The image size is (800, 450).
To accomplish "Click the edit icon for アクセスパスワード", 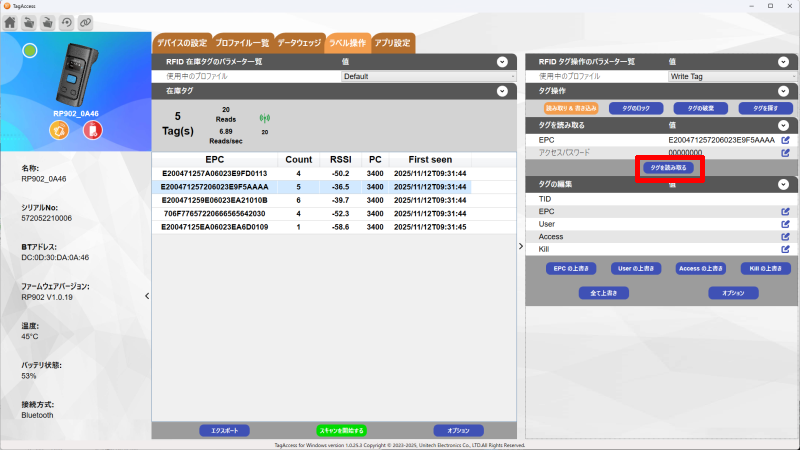I will 785,152.
